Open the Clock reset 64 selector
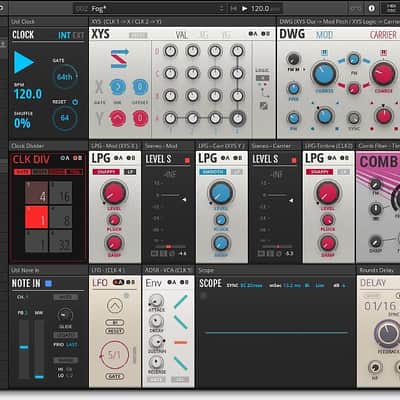Viewport: 400px width, 400px height. click(x=65, y=118)
